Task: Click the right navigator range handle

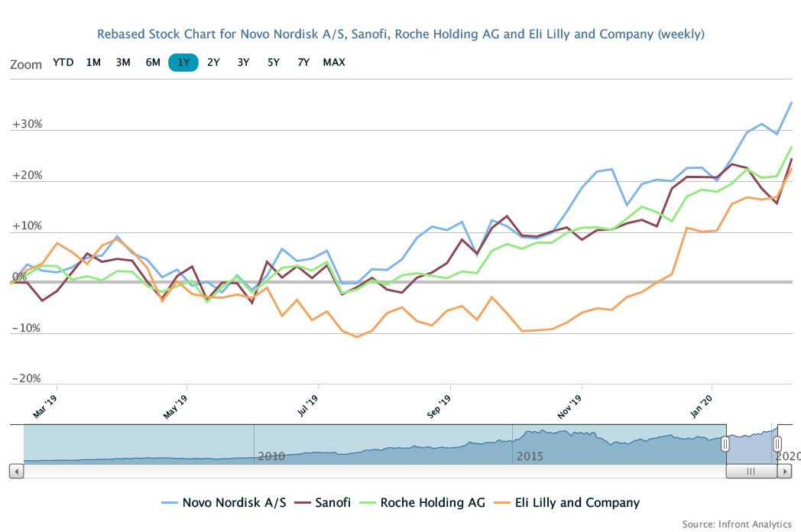Action: point(777,444)
